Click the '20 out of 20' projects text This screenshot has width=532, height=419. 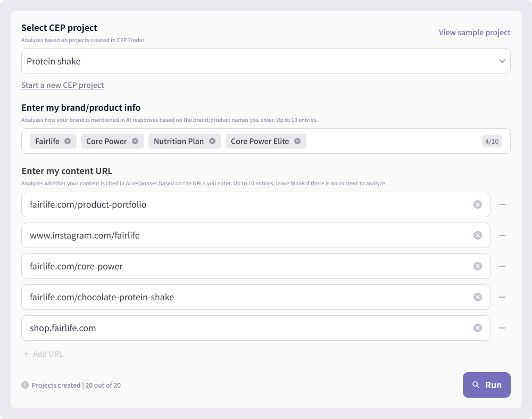pos(103,385)
